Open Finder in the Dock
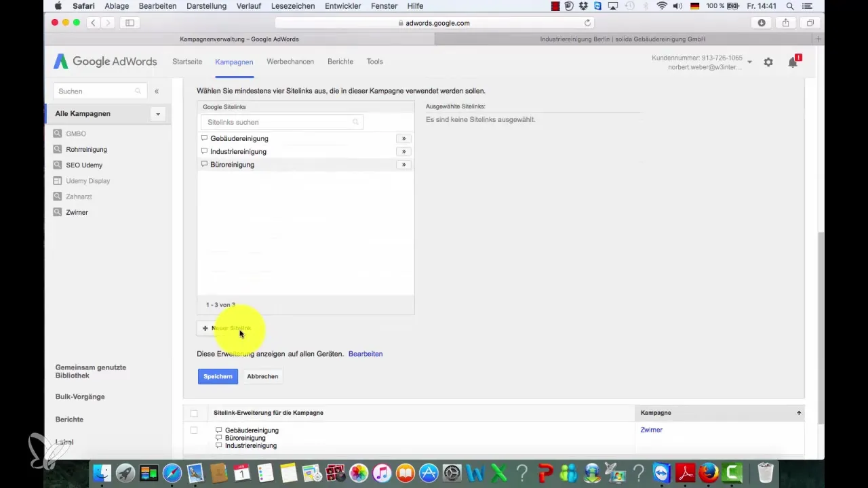This screenshot has width=868, height=488. click(102, 472)
